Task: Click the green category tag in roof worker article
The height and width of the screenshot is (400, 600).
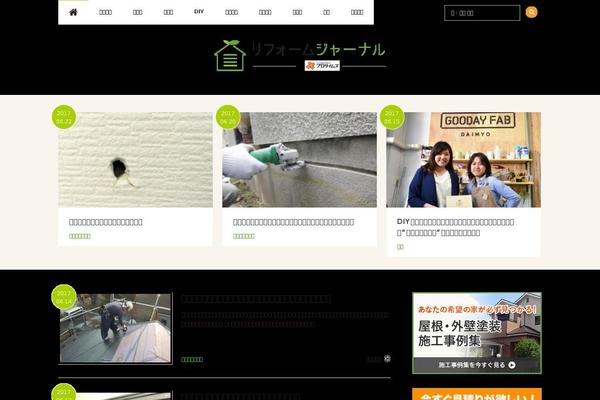Action: [x=192, y=359]
